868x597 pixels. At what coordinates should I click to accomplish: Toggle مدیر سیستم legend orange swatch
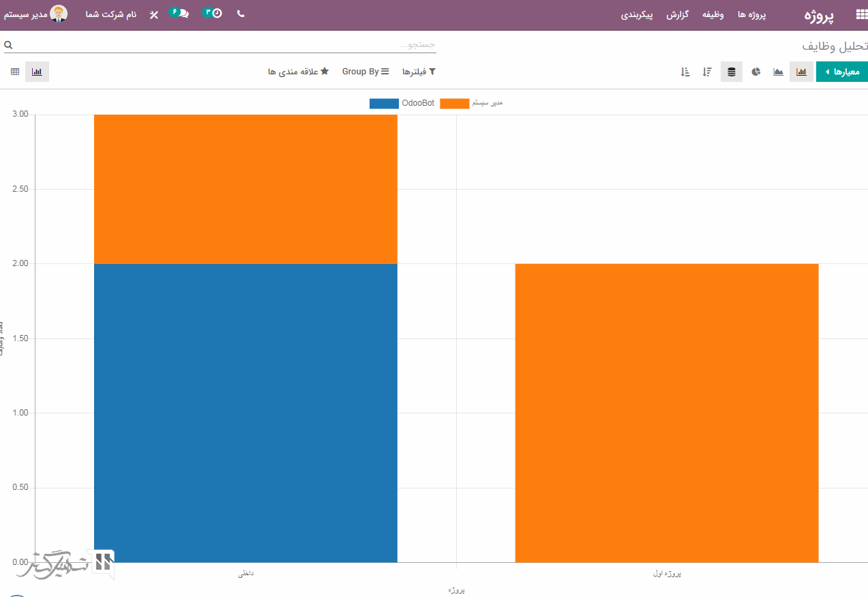click(x=455, y=104)
